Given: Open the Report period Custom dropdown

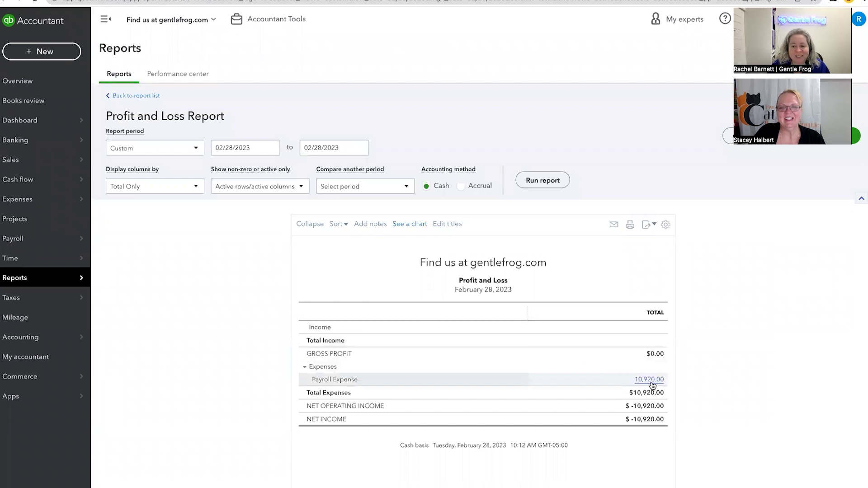Looking at the screenshot, I should 155,148.
